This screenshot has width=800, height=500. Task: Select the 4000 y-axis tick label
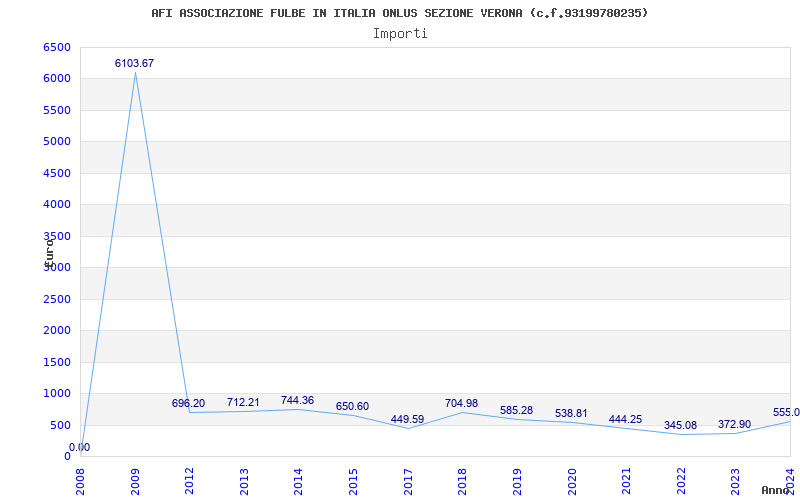tap(57, 205)
